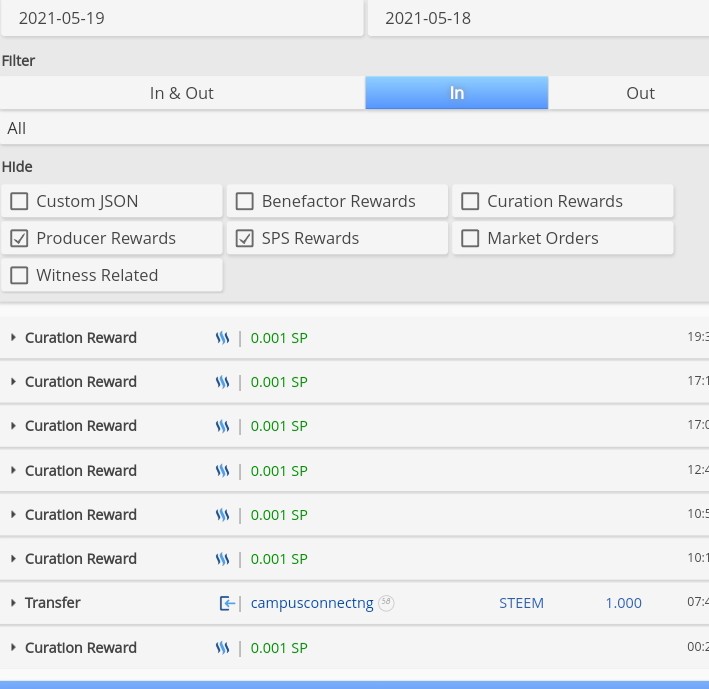
Task: Click the Steem logo icon in the first Curation Reward row
Action: (222, 338)
